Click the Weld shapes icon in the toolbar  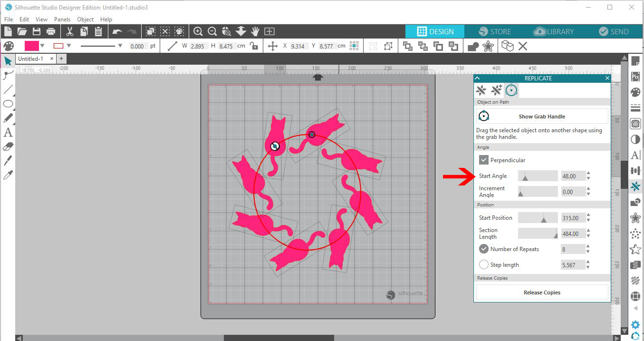[x=473, y=46]
